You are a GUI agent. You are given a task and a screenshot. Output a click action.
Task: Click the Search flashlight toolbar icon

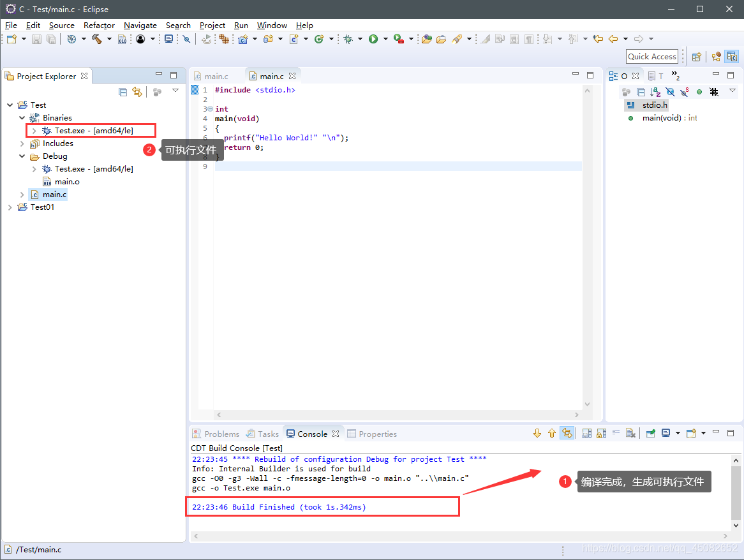[x=456, y=39]
